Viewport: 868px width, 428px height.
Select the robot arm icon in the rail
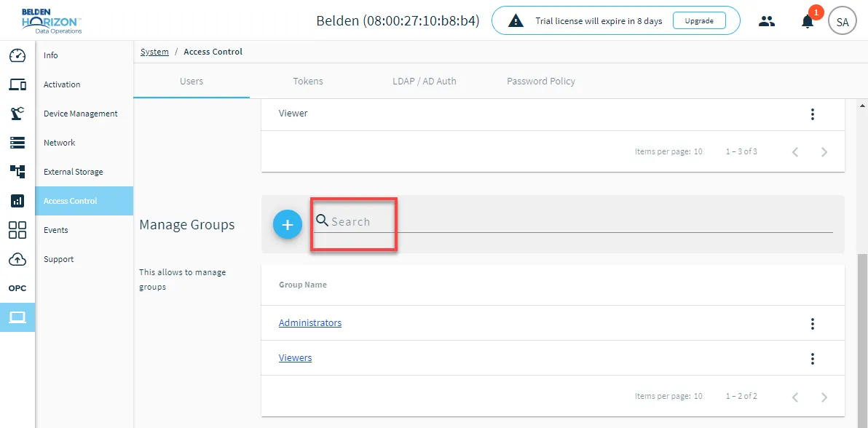(17, 114)
